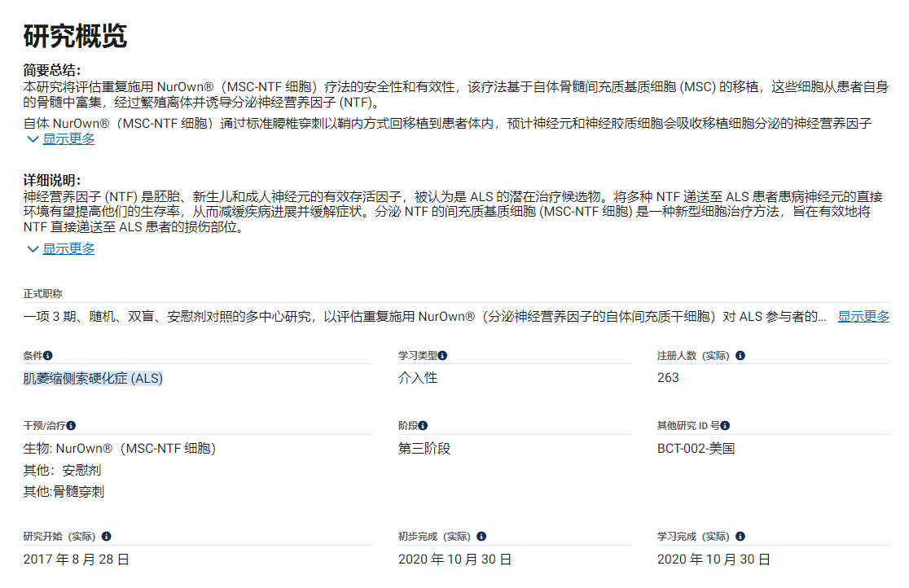Select the start date 2017 年 8 月 28 日
Viewport: 909px width, 588px height.
tap(73, 559)
